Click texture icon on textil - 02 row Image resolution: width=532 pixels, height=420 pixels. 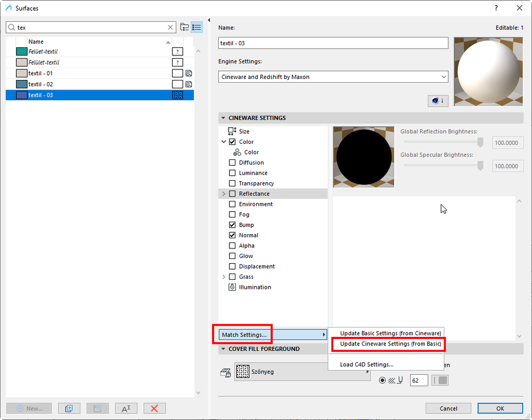pyautogui.click(x=189, y=84)
